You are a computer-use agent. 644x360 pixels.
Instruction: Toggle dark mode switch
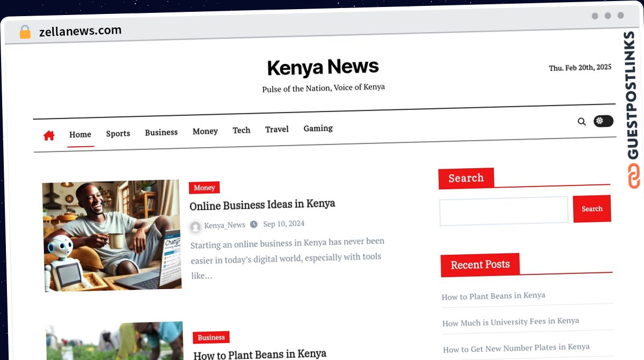coord(603,121)
